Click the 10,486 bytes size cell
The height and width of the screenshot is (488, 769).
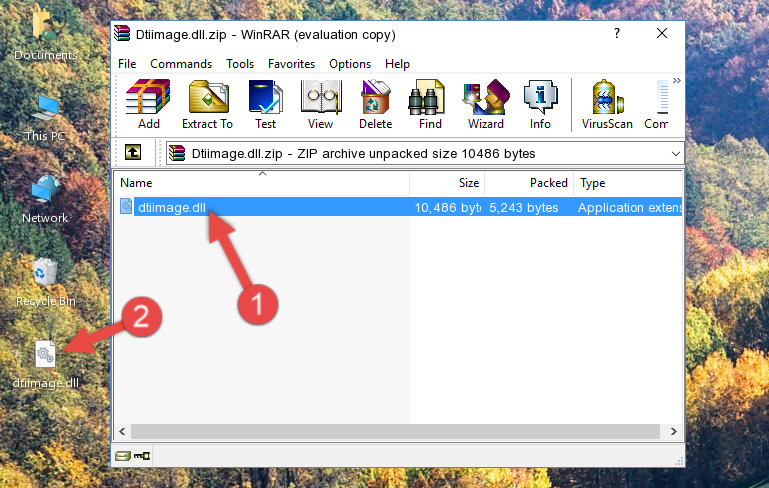(x=447, y=207)
